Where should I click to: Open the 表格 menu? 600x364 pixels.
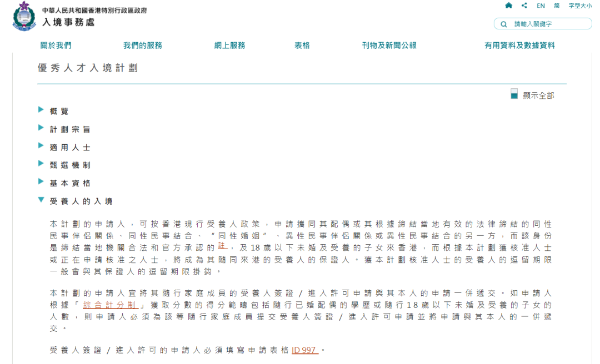pyautogui.click(x=302, y=46)
